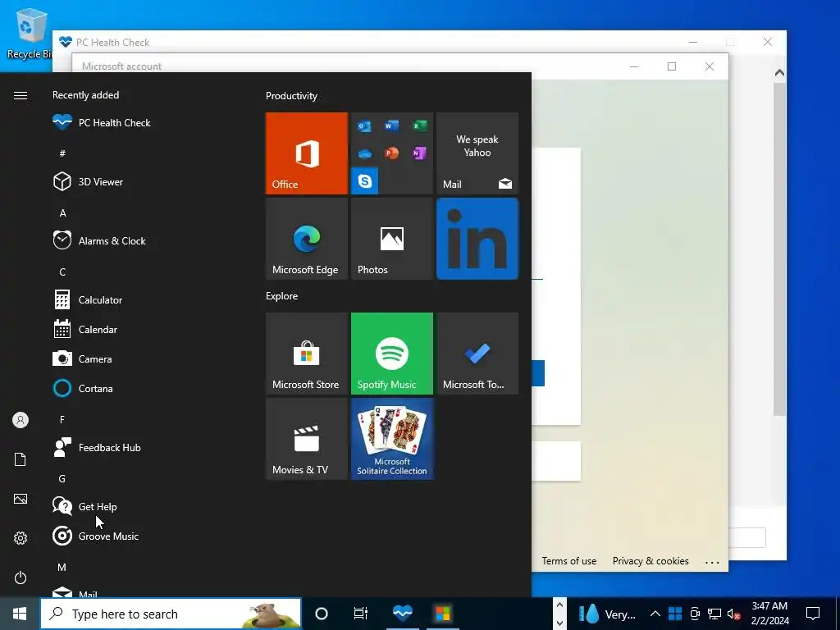Switch to Microsoft account taskbar icon

[x=442, y=614]
